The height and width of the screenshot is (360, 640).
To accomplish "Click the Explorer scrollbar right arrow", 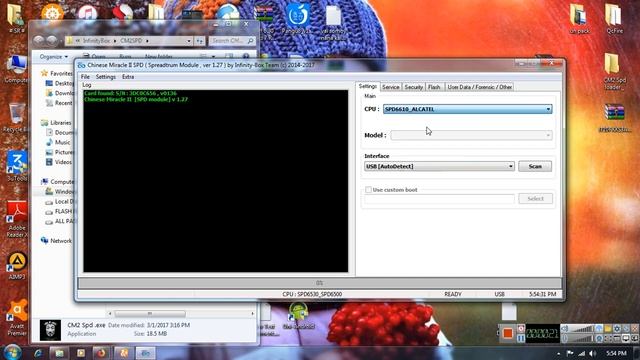I will 253,313.
